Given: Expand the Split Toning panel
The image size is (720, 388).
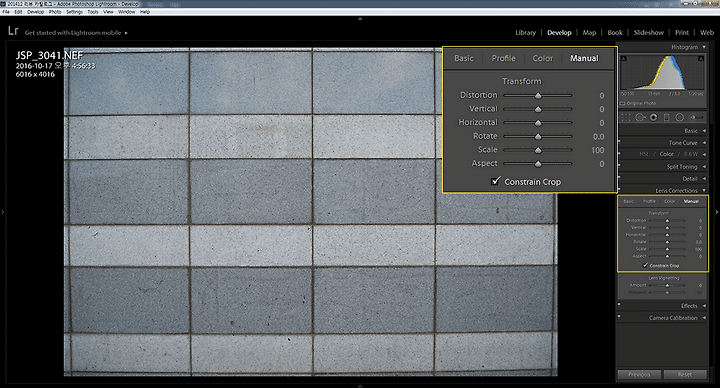Looking at the screenshot, I should (704, 167).
